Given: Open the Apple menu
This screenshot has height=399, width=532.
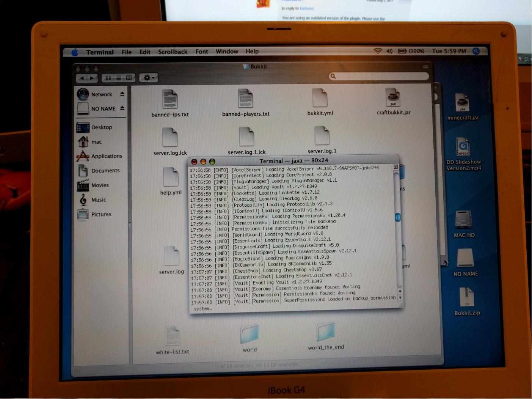Looking at the screenshot, I should pos(75,52).
